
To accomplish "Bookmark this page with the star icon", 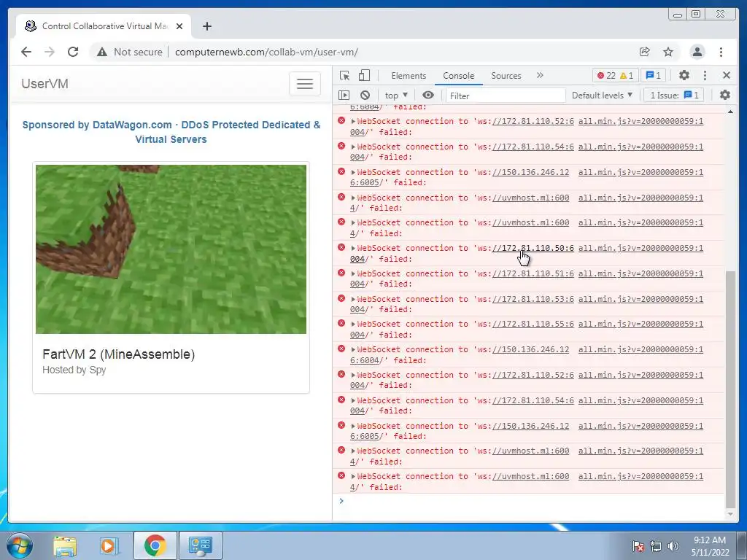I will point(668,52).
